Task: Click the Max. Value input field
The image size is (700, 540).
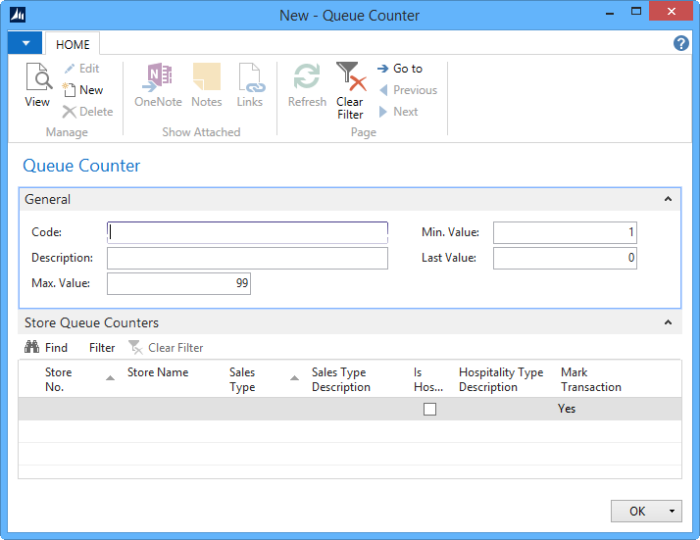Action: 179,284
